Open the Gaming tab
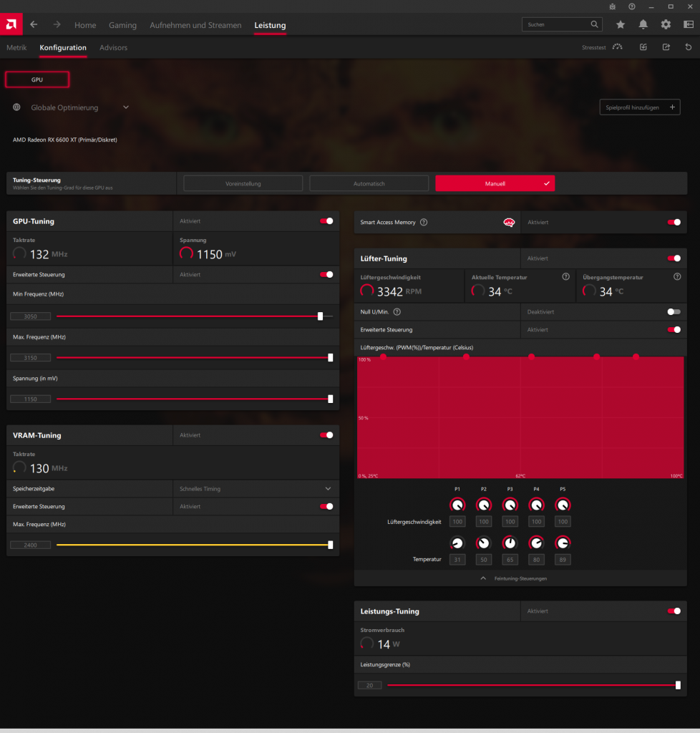 122,25
